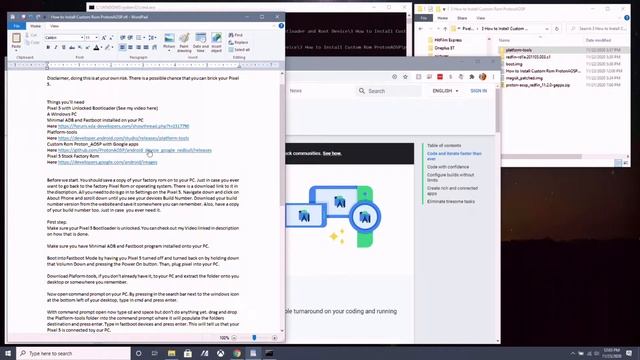Click Insert object in WordPad
This screenshot has height=360, width=640.
pos(216,42)
